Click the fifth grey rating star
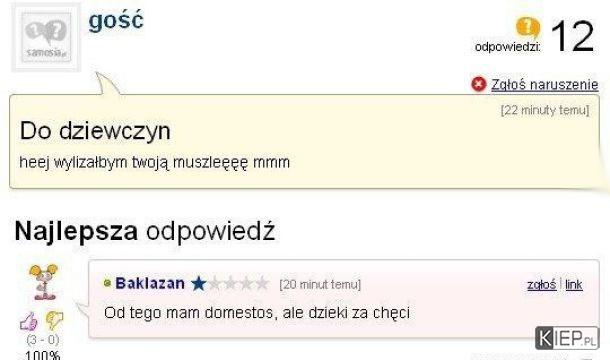The image size is (610, 360). (262, 283)
